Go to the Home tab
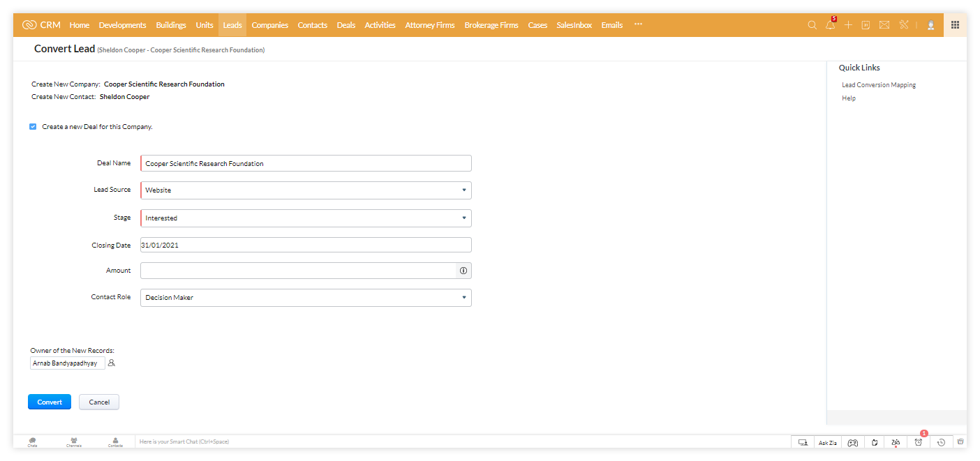The image size is (980, 461). pos(80,25)
